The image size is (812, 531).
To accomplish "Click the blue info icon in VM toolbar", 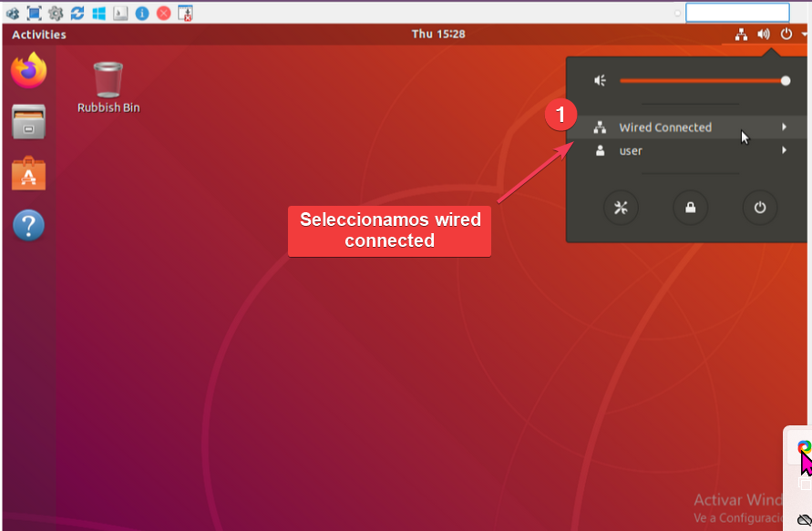I will pos(141,13).
